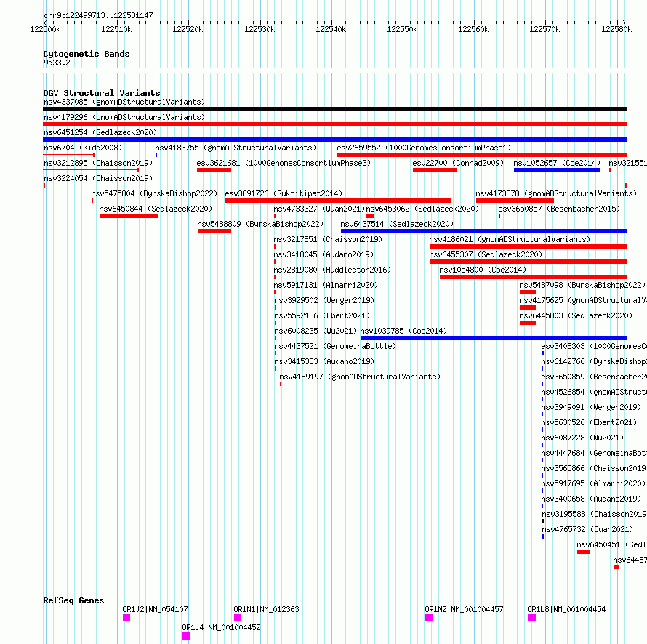Select blue nsv6437514 variant bar
Screen dimensions: 647x644
point(483,231)
